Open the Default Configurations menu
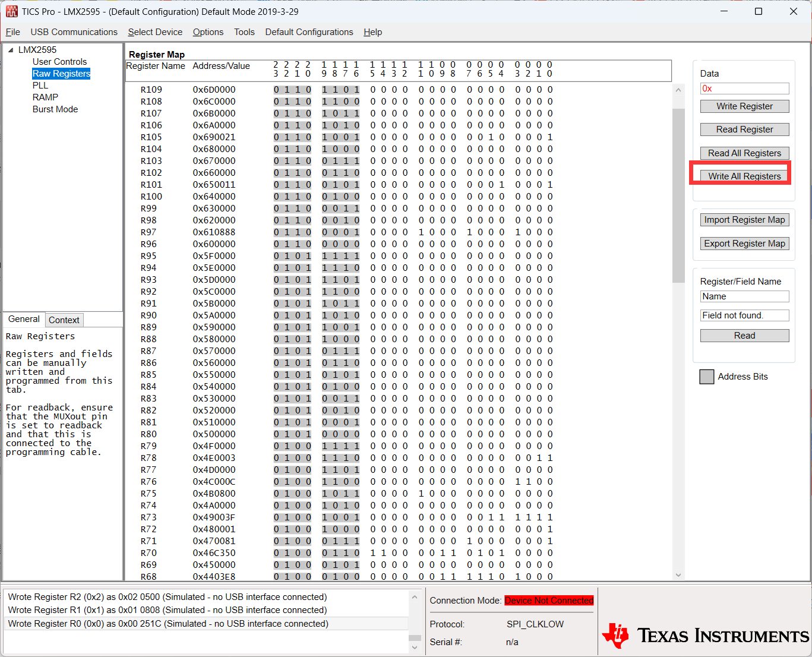This screenshot has width=812, height=657. pos(309,32)
